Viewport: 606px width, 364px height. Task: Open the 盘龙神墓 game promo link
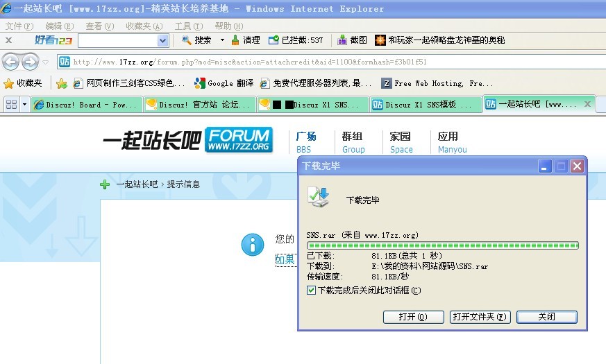[x=440, y=40]
